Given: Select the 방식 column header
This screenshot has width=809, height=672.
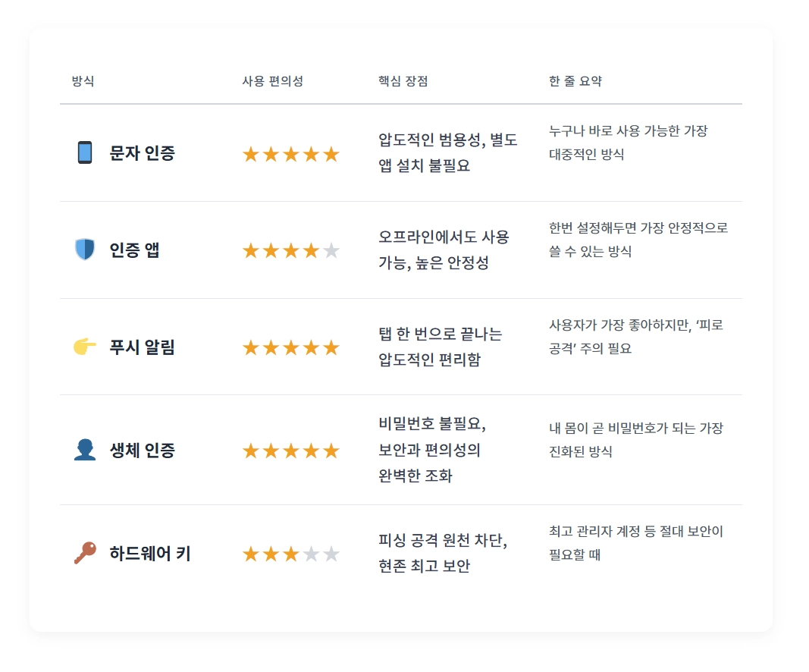Looking at the screenshot, I should pos(83,81).
